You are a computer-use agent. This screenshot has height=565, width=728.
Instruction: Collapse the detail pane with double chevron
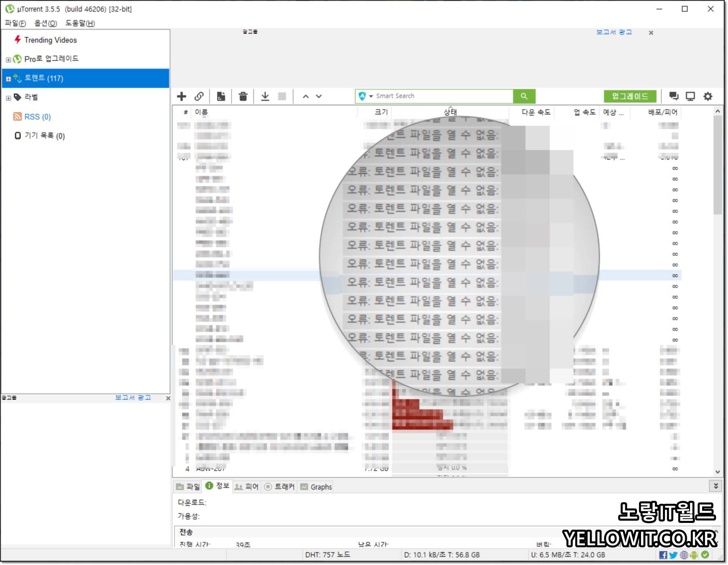click(716, 486)
